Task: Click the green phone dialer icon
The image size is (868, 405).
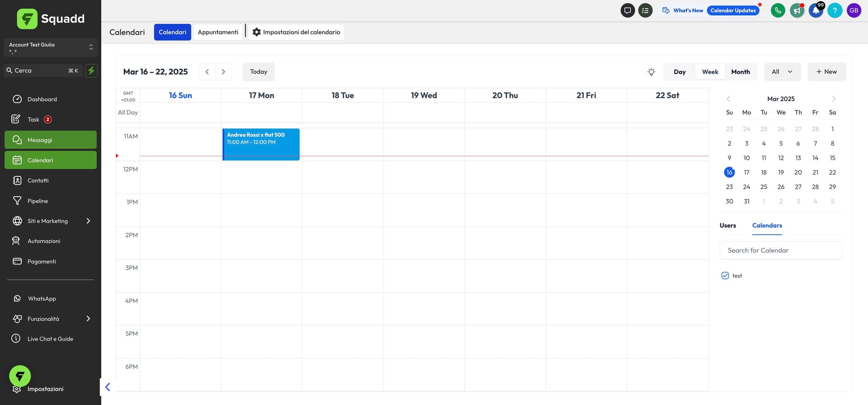Action: click(778, 10)
